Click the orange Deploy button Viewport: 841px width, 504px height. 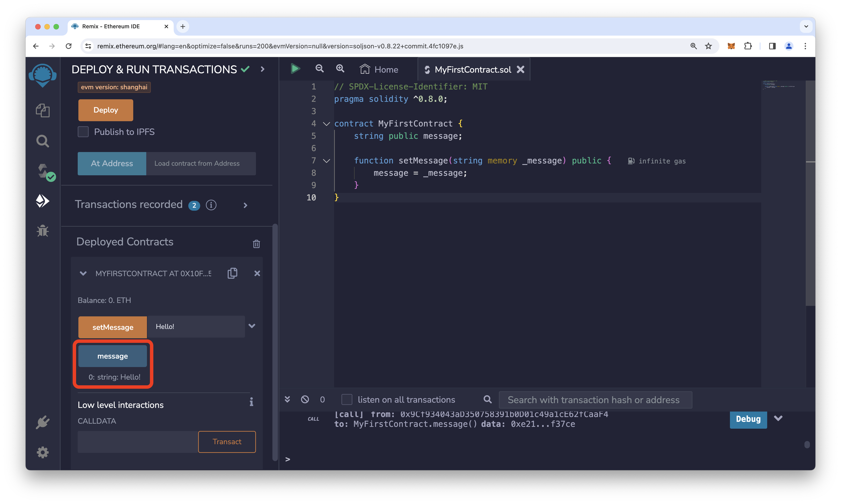pos(106,110)
